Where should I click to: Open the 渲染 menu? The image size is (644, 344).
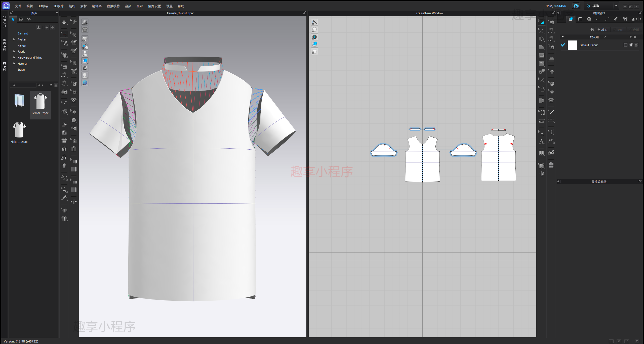[x=128, y=6]
